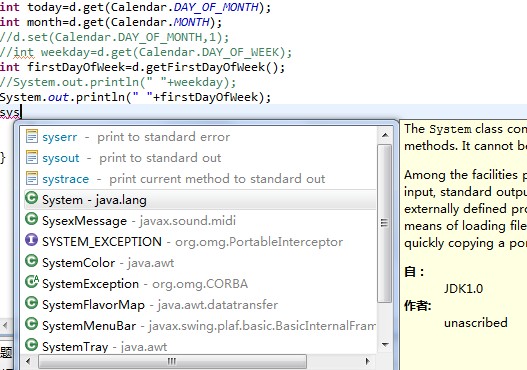This screenshot has width=527, height=370.
Task: Click proposal list vertical scrollbar thumb
Action: point(384,223)
